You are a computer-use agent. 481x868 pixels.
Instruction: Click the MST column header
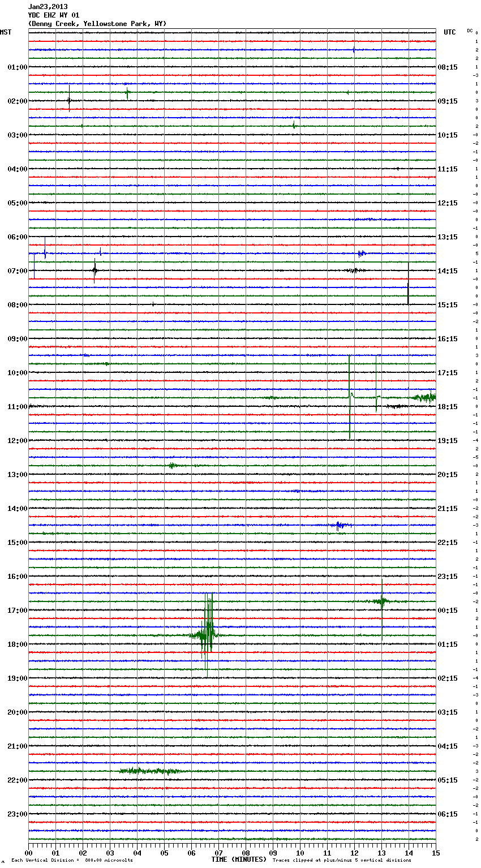[6, 32]
